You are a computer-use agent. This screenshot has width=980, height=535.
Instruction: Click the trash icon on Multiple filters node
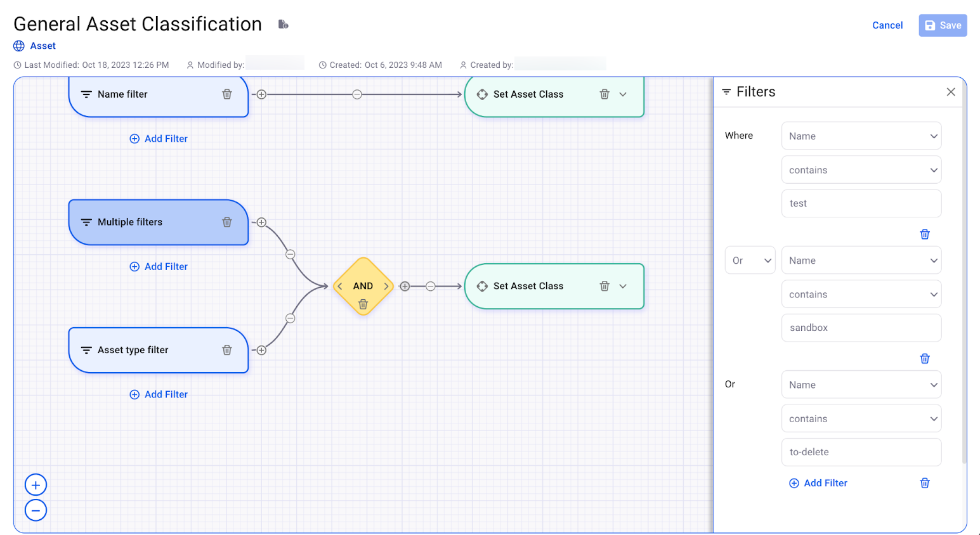(x=227, y=222)
